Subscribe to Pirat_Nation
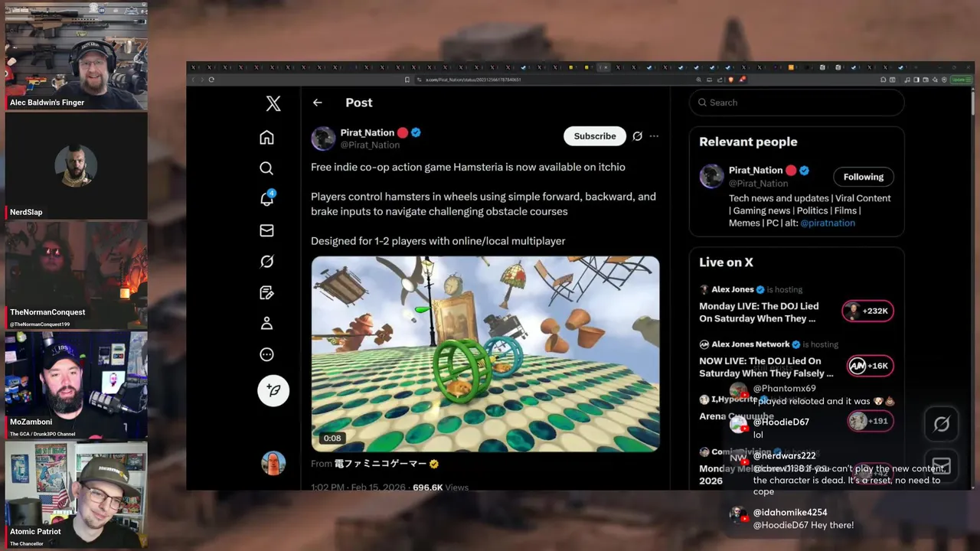Image resolution: width=980 pixels, height=551 pixels. click(x=595, y=136)
